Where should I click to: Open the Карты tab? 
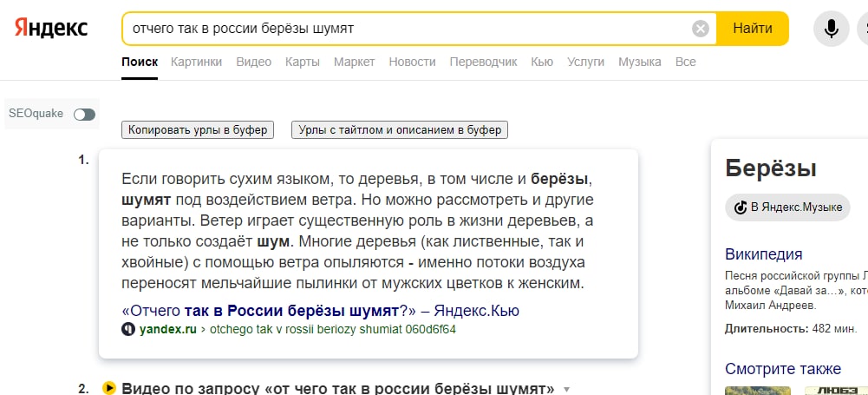(303, 62)
